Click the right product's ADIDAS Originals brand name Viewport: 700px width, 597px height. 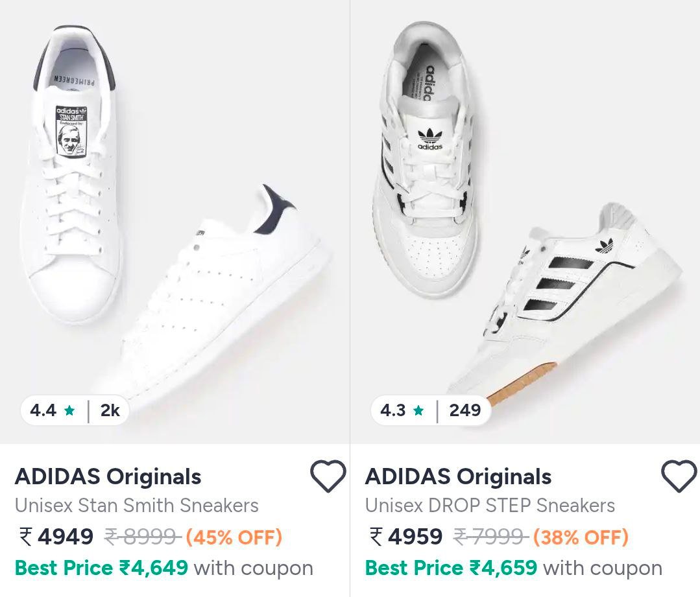coord(458,476)
